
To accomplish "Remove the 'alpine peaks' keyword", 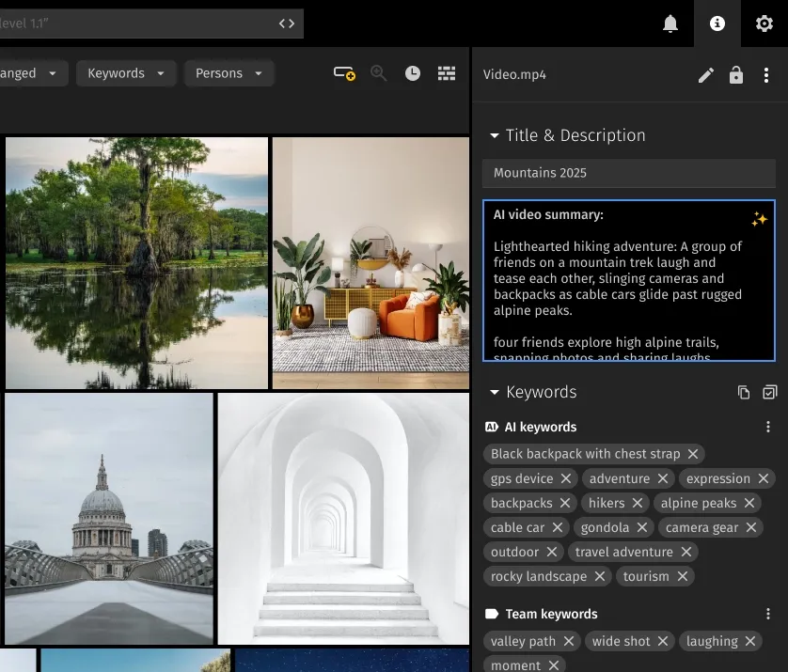I will coord(749,503).
